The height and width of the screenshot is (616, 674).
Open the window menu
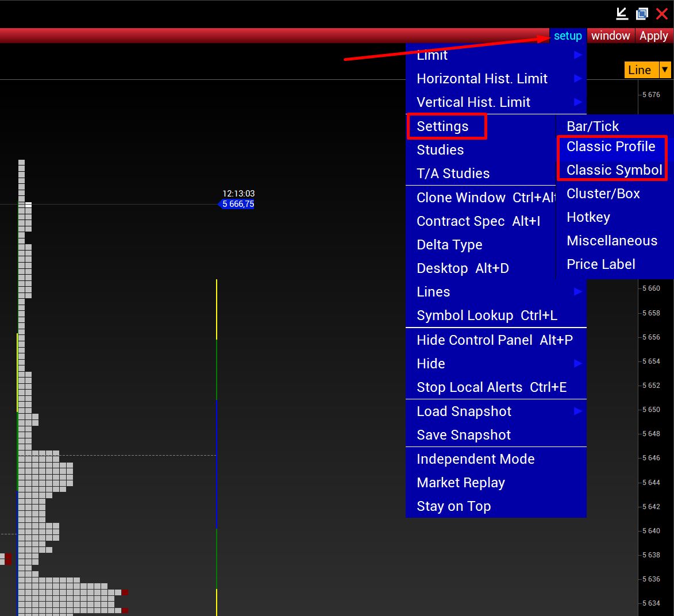point(610,36)
